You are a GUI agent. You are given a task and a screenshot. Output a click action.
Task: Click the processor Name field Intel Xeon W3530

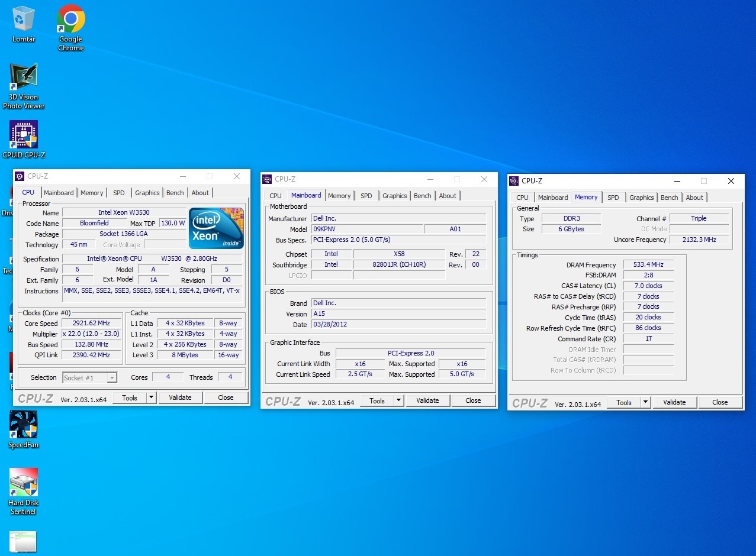click(124, 213)
